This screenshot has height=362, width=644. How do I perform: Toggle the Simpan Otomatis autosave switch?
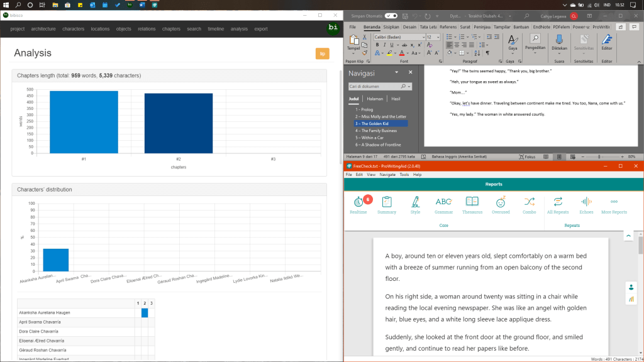point(391,15)
